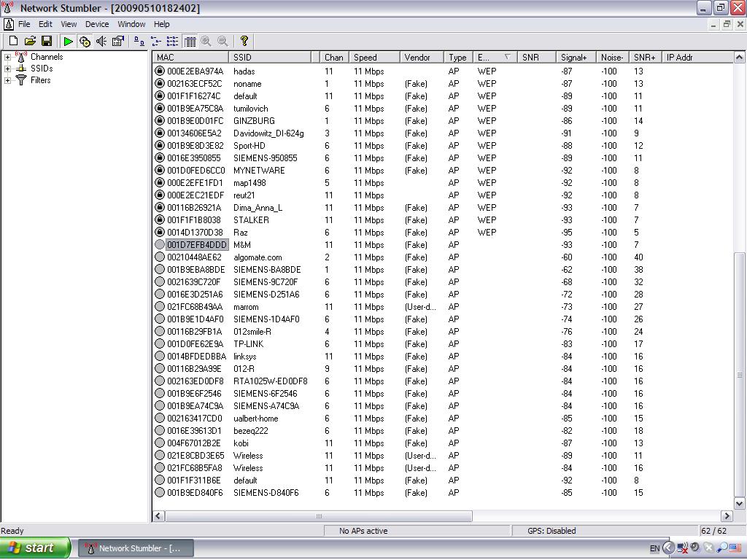Click the scroll right arrow of the list

click(x=727, y=516)
